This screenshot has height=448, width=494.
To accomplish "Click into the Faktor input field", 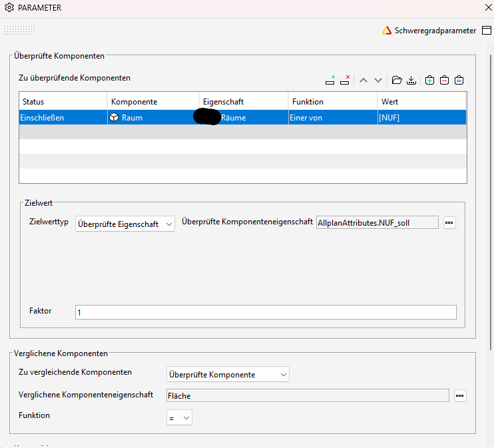I will pos(266,312).
